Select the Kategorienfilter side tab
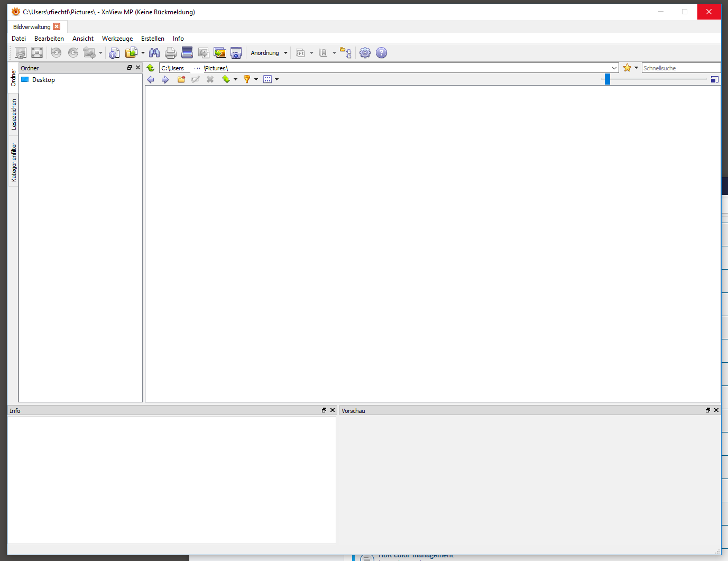This screenshot has width=728, height=561. pyautogui.click(x=13, y=162)
